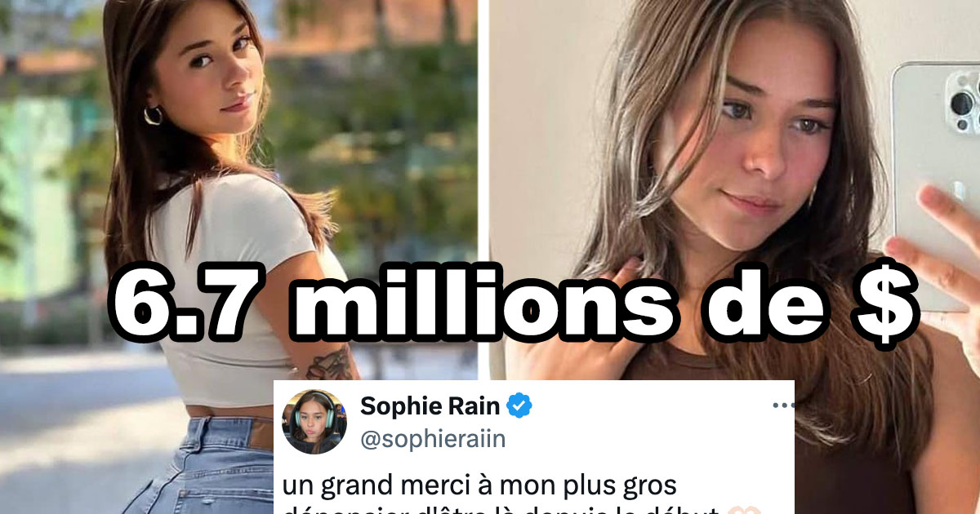Image resolution: width=980 pixels, height=514 pixels.
Task: Click the dollar sign in the headline
Action: [x=884, y=304]
